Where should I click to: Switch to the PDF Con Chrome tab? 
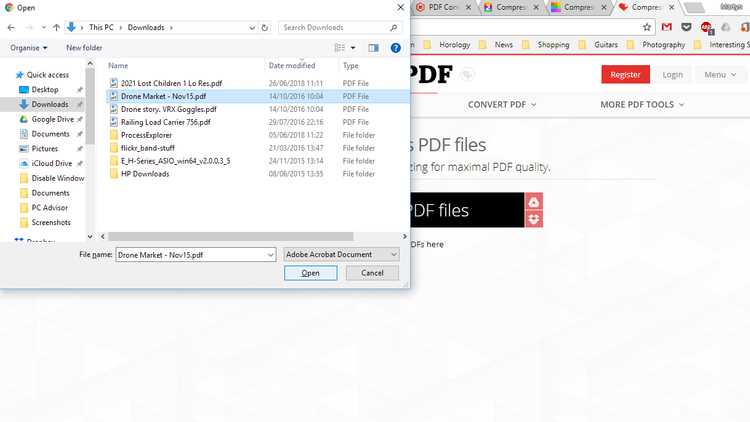[442, 7]
